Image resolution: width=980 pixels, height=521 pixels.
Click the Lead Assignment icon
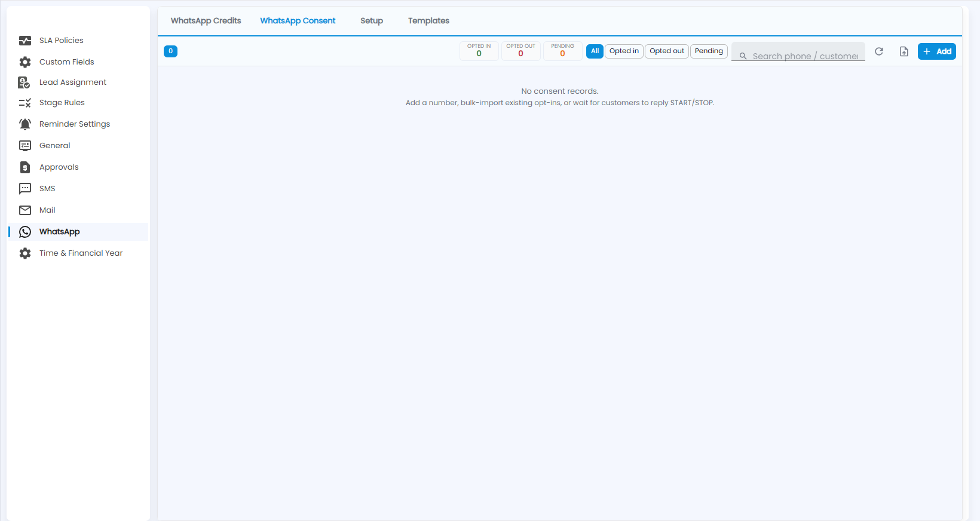[x=24, y=82]
